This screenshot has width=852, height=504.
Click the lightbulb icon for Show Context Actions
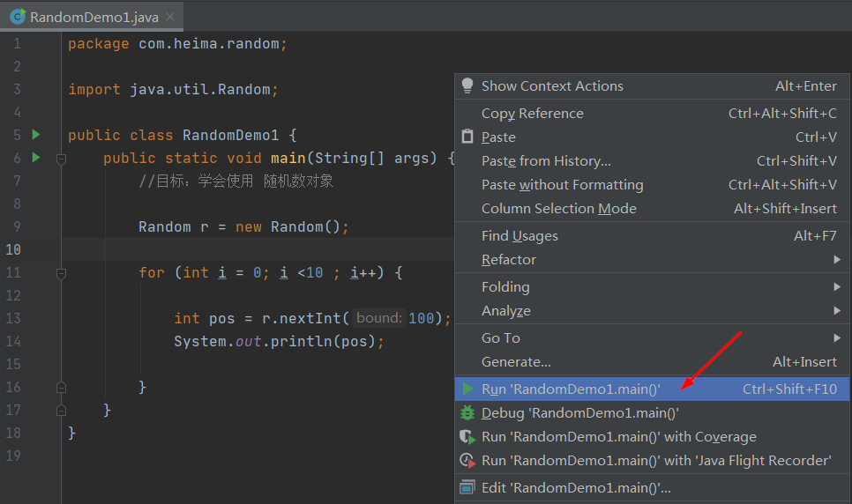click(x=467, y=85)
